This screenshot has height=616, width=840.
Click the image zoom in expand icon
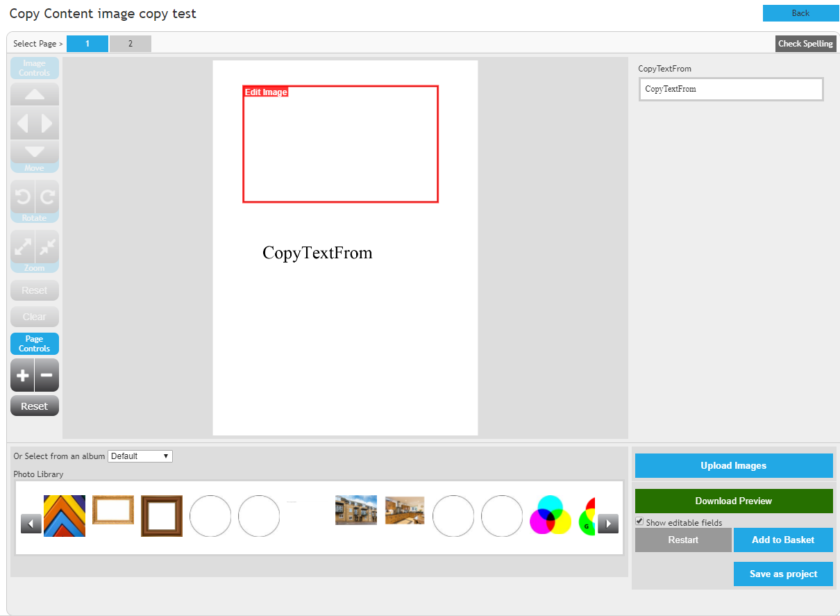22,247
